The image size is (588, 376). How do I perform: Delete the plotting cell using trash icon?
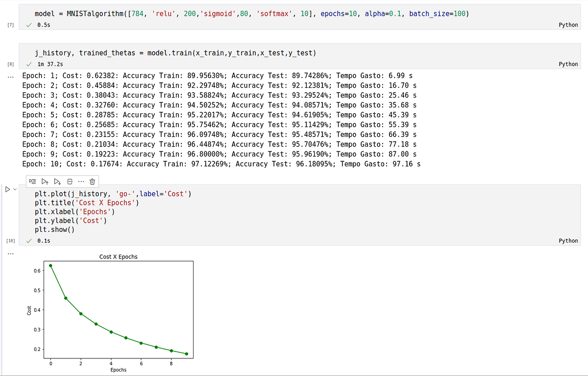pyautogui.click(x=92, y=181)
